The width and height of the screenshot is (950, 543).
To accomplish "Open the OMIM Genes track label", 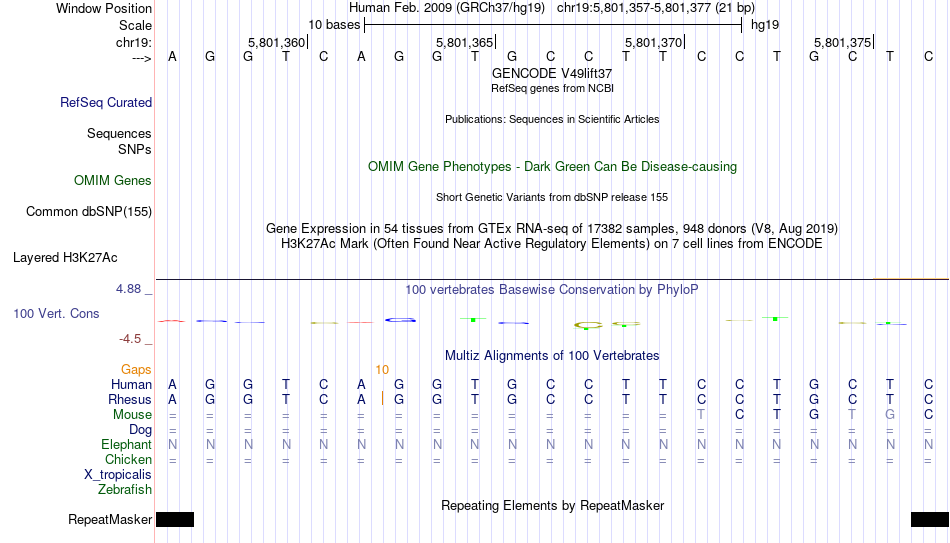I will pyautogui.click(x=112, y=181).
